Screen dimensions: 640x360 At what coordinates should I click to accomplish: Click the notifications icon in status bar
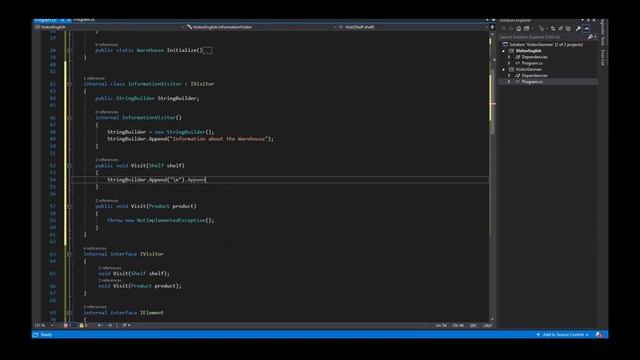point(599,335)
